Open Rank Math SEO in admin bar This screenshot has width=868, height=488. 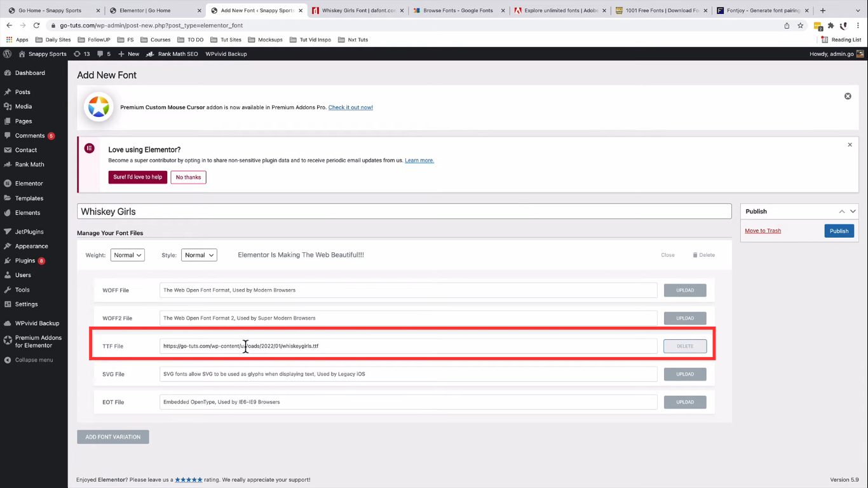172,54
